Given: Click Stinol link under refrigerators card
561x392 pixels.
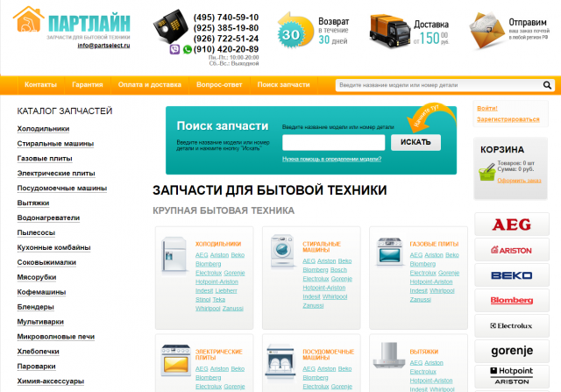Looking at the screenshot, I should (202, 300).
